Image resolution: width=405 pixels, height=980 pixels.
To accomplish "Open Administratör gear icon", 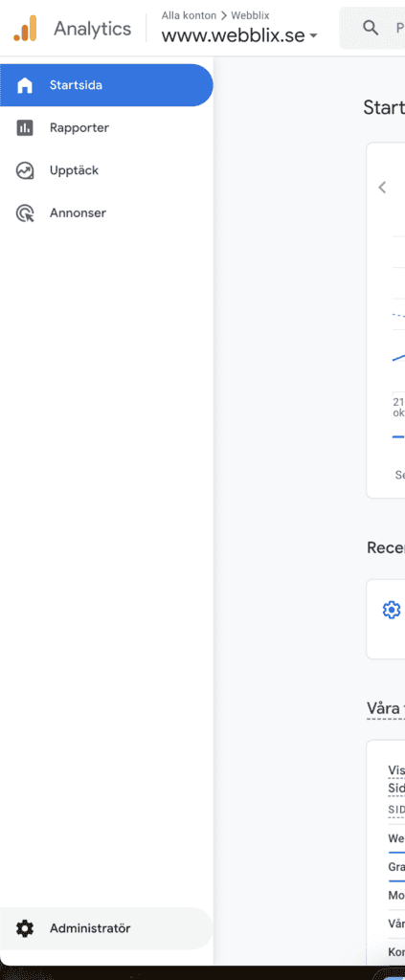I will click(x=24, y=928).
